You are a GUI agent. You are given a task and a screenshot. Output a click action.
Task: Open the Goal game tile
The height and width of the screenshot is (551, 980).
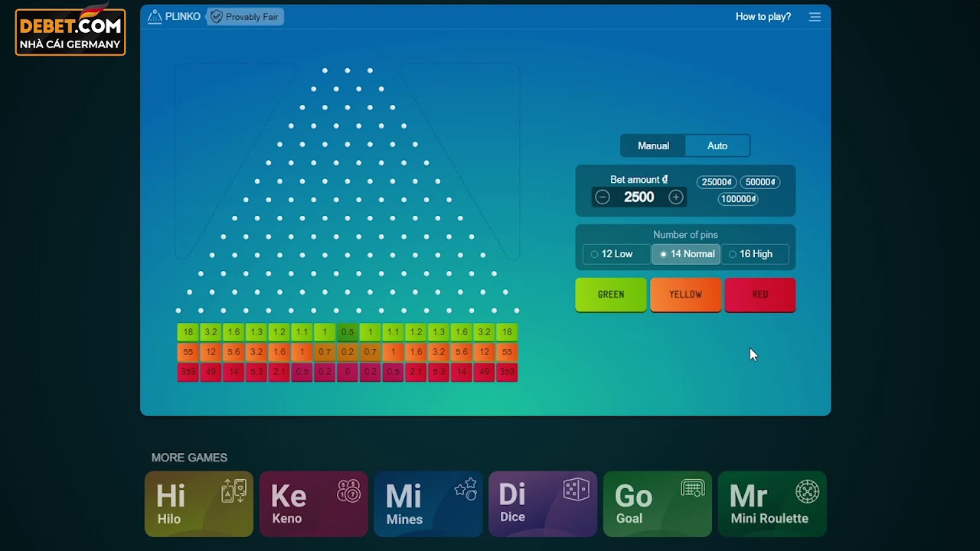coord(658,504)
